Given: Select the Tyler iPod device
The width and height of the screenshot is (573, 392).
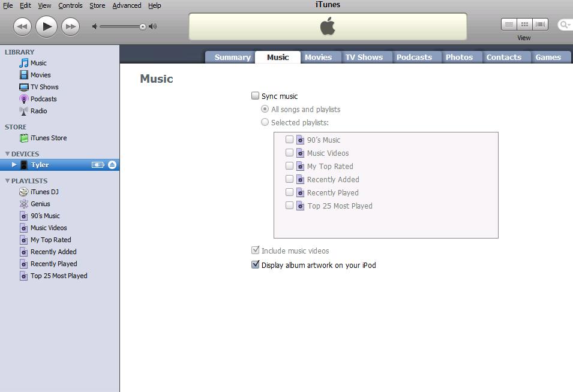Looking at the screenshot, I should [x=59, y=165].
